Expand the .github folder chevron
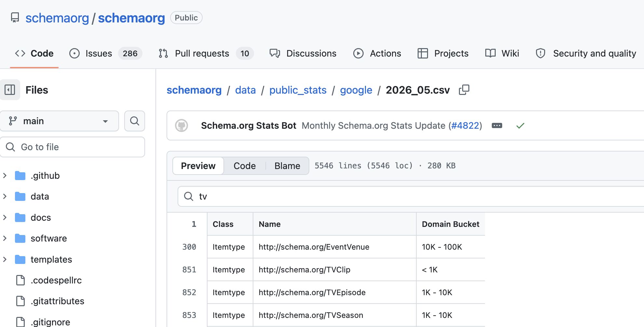 tap(5, 176)
